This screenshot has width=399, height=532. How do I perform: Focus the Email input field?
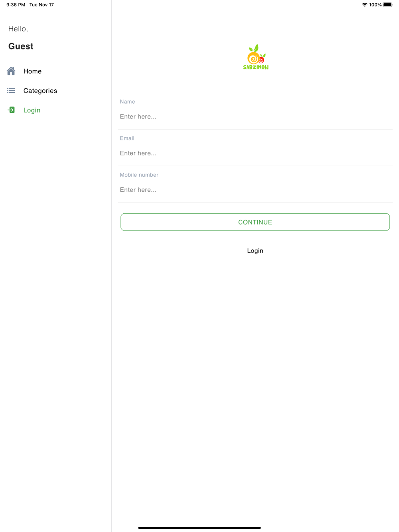pos(255,153)
